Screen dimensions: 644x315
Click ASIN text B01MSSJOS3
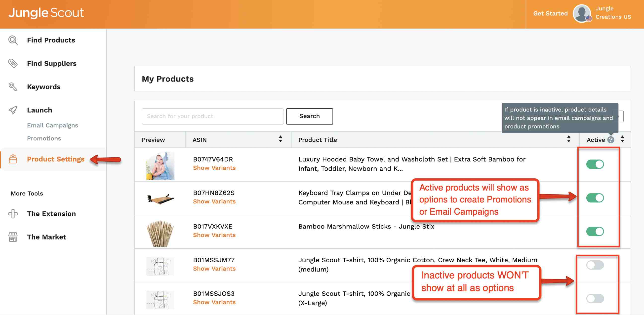click(214, 293)
